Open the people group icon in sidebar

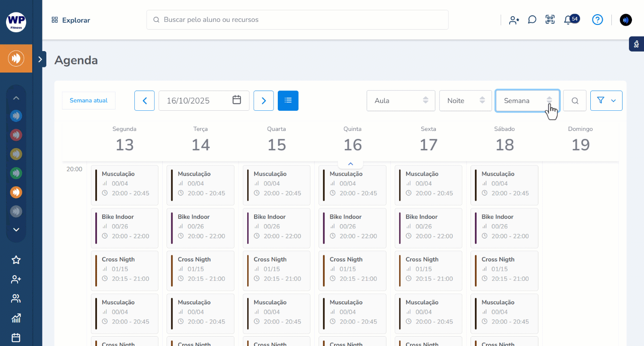16,299
